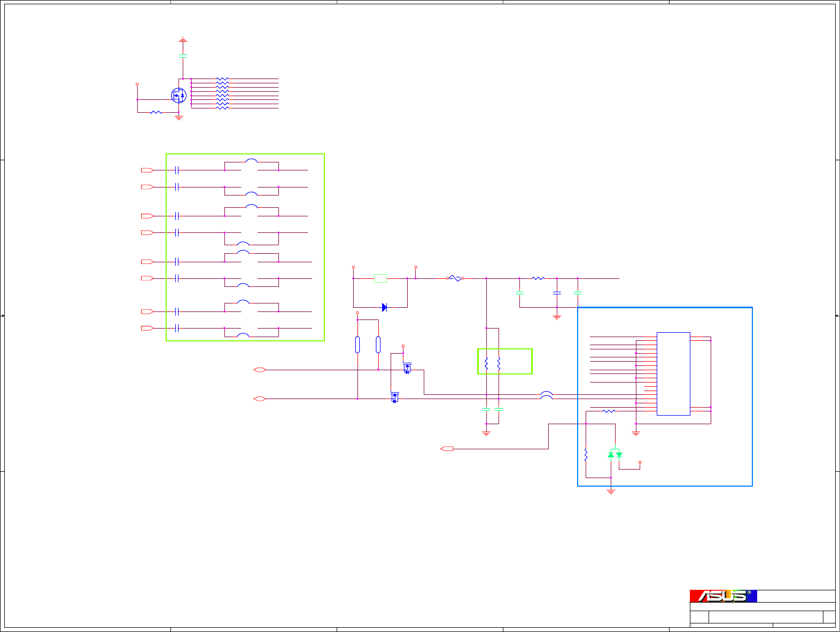Select the right oblong pull-up component

[x=378, y=345]
